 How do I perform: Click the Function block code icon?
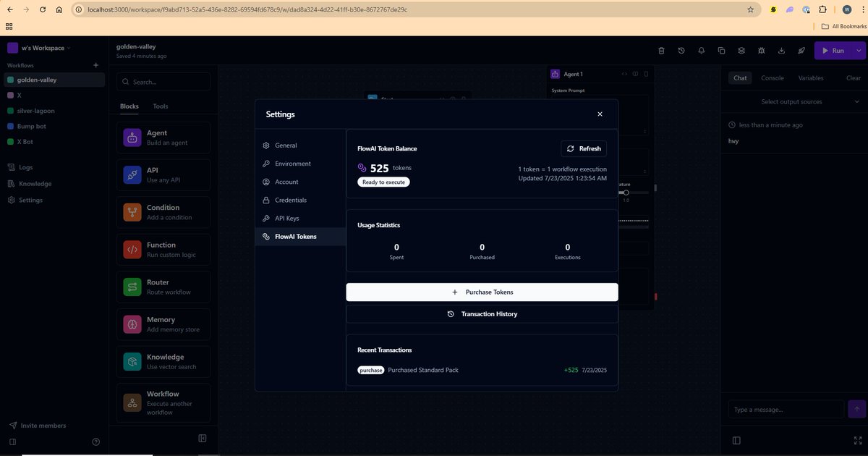point(132,250)
